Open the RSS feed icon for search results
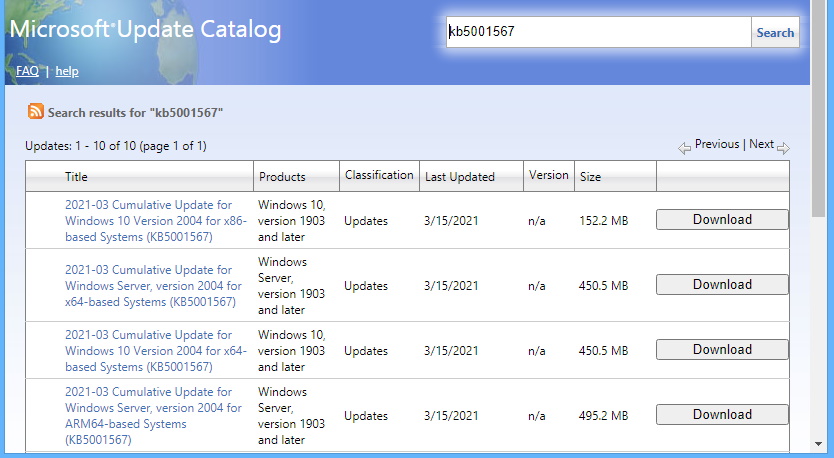Viewport: 834px width, 458px height. [x=36, y=111]
